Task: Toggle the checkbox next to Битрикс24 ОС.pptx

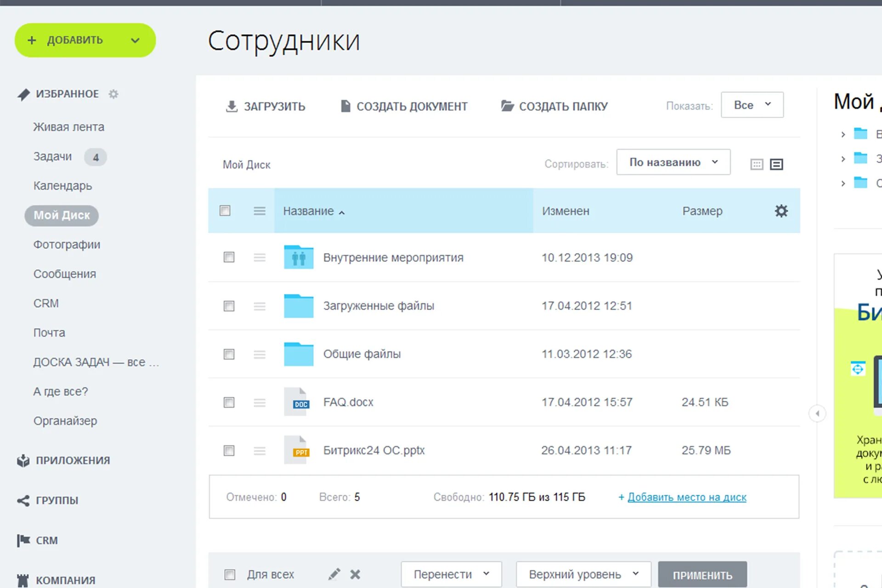Action: [x=228, y=450]
